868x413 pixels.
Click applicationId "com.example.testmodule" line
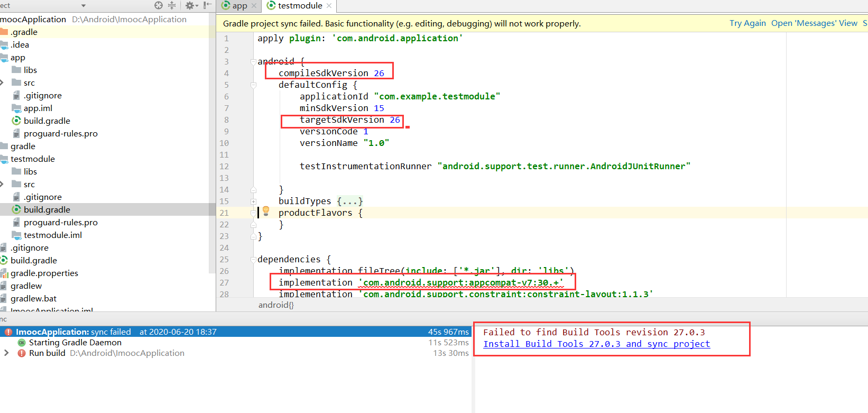400,96
